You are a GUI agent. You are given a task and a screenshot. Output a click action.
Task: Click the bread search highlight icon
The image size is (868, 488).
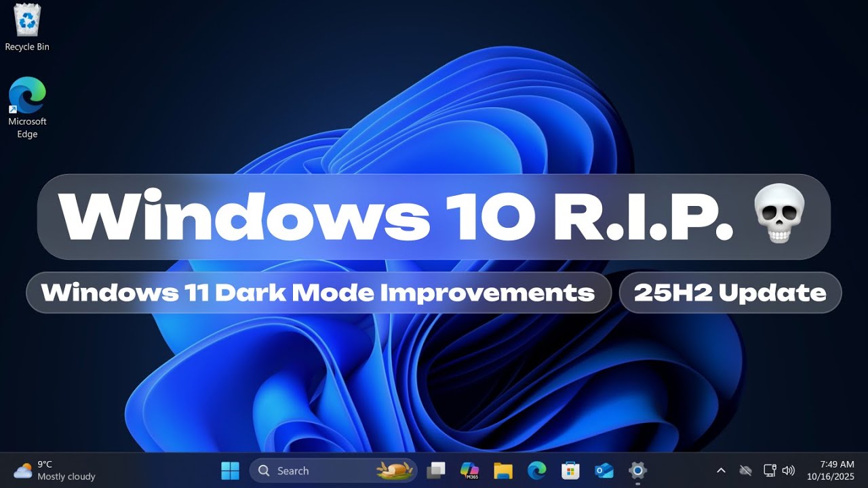point(396,470)
